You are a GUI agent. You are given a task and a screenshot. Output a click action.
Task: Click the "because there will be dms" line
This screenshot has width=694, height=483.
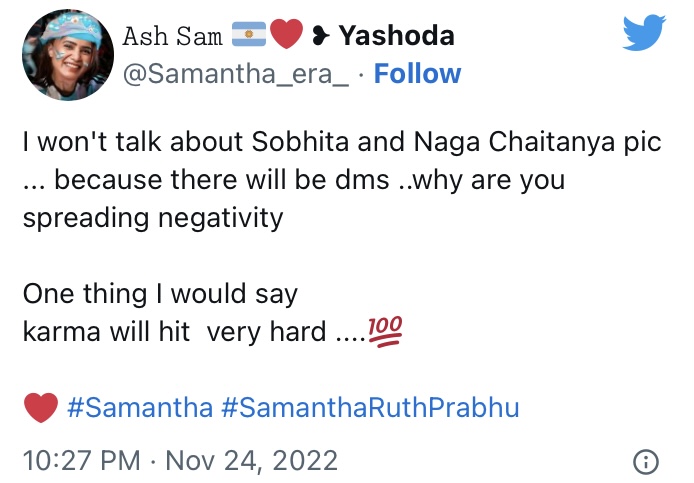[x=294, y=180]
